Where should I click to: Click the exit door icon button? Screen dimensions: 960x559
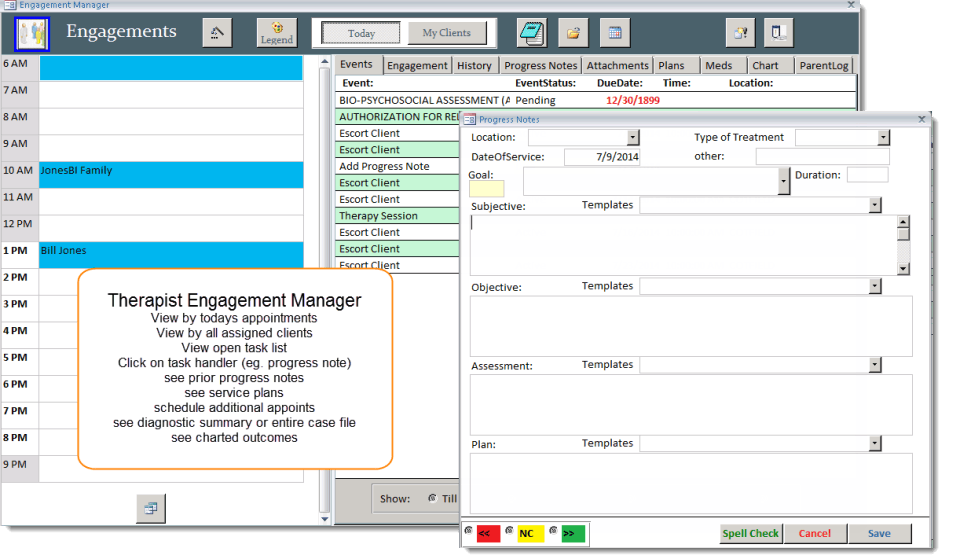[x=779, y=33]
